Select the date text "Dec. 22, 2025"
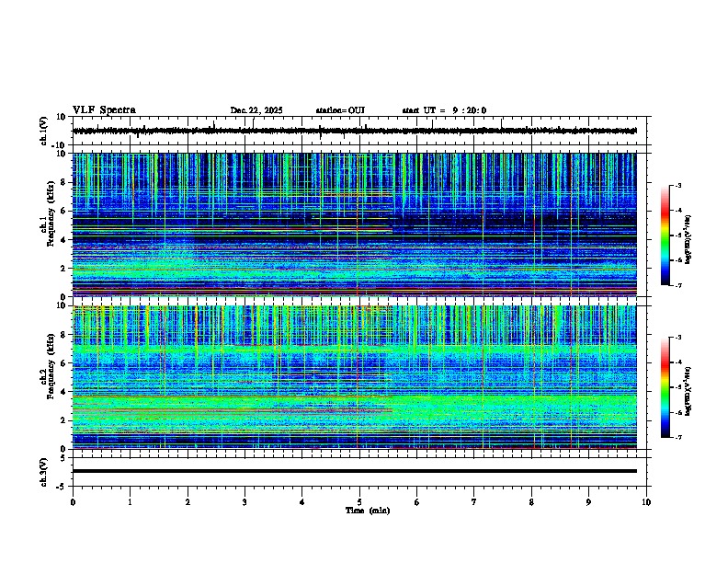This screenshot has width=728, height=563. tap(256, 110)
